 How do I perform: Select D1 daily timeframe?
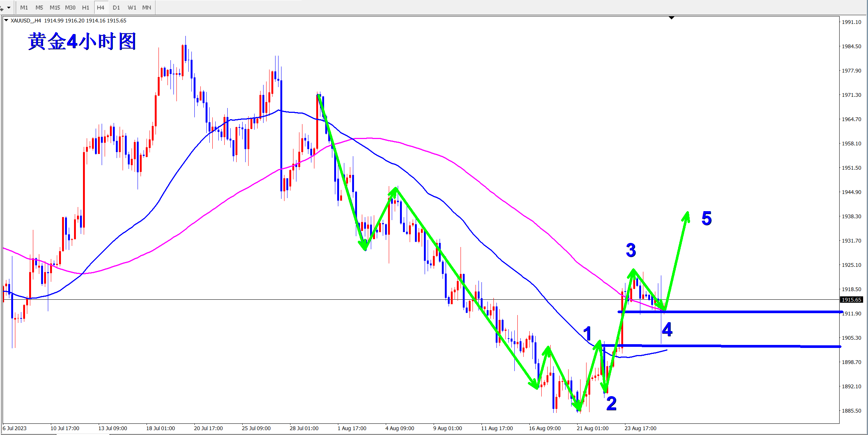click(116, 7)
